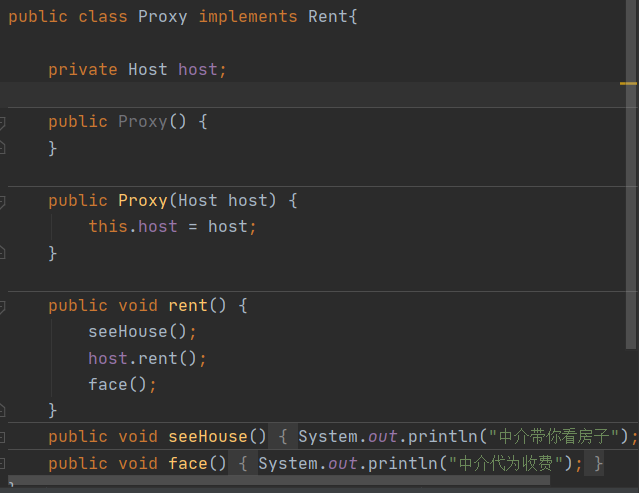Click 'out' in seeHouse's System.out.println
This screenshot has width=639, height=493.
click(x=382, y=437)
